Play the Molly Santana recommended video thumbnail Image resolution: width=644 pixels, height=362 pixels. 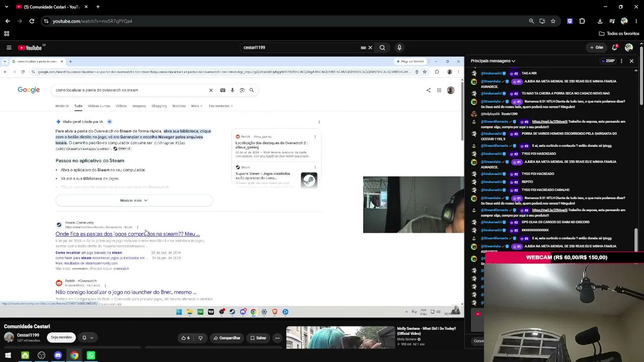[x=341, y=337]
